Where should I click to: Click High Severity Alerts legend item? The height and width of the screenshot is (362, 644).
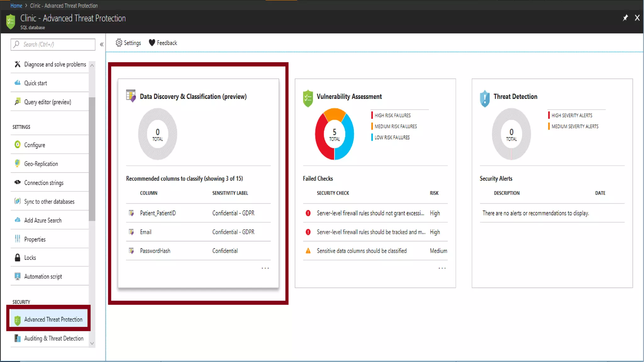pos(570,115)
